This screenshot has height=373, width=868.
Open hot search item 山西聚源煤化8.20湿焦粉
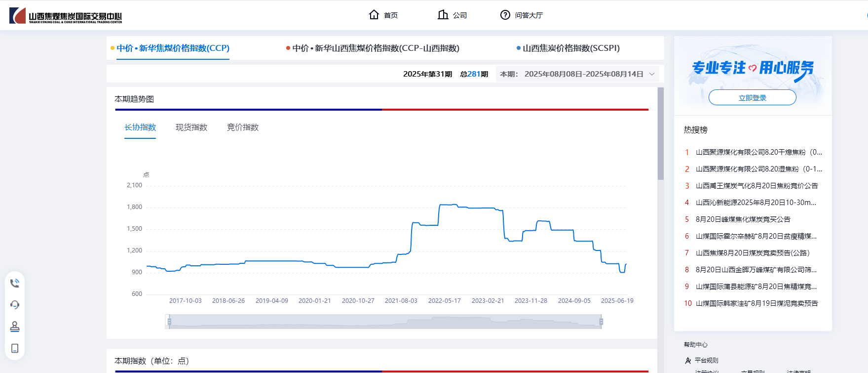(x=758, y=169)
